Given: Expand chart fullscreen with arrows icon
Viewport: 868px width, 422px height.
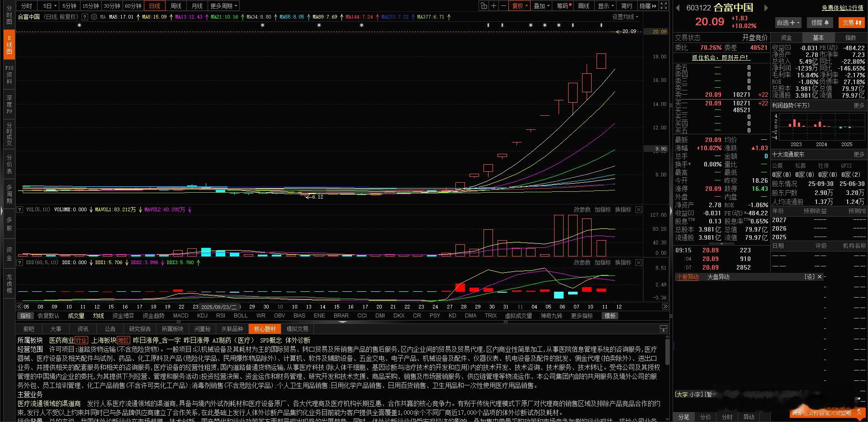Looking at the screenshot, I should coord(663,5).
